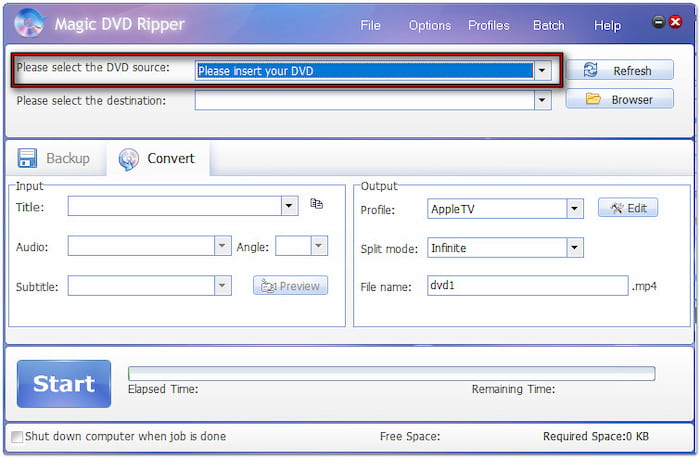Open the Profiles menu
The width and height of the screenshot is (700, 458).
coord(488,25)
